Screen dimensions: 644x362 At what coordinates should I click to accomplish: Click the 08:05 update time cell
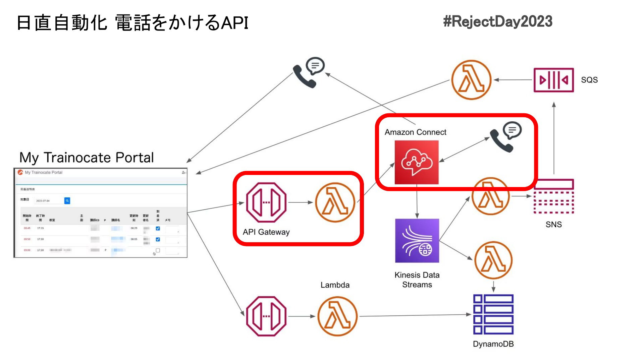click(x=134, y=239)
